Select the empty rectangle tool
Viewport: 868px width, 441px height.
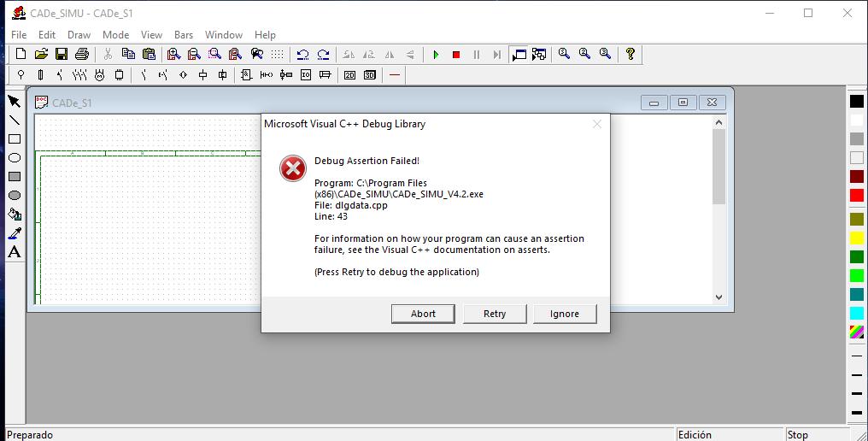coord(15,139)
